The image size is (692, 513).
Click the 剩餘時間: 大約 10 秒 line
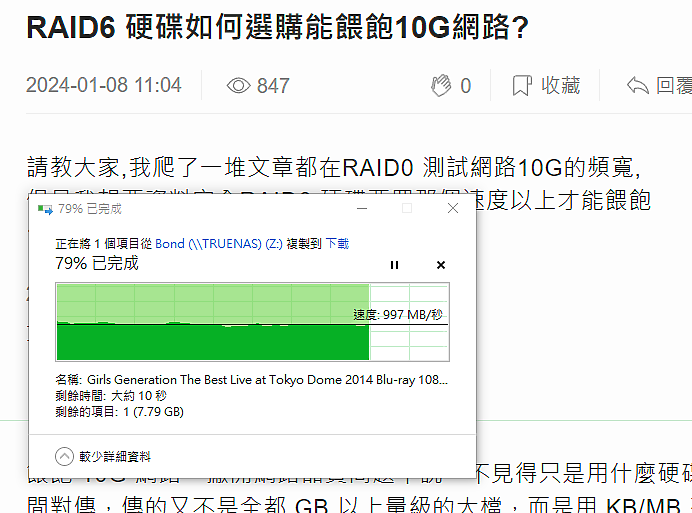click(111, 396)
